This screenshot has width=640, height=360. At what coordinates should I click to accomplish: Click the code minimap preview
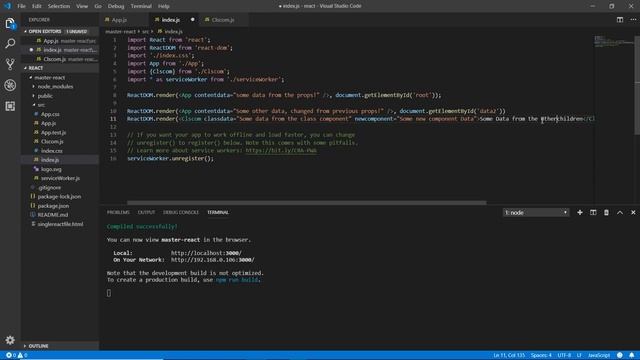(x=613, y=42)
